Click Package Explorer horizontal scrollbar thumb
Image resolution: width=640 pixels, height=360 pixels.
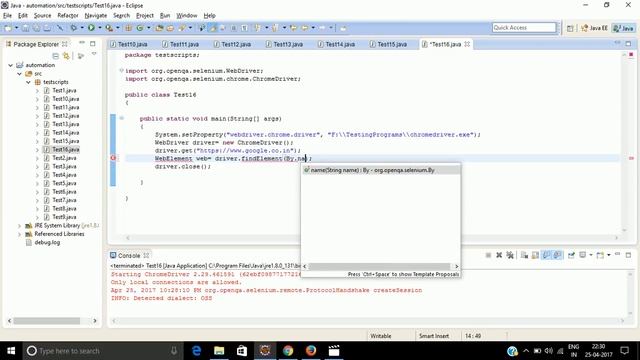point(47,321)
